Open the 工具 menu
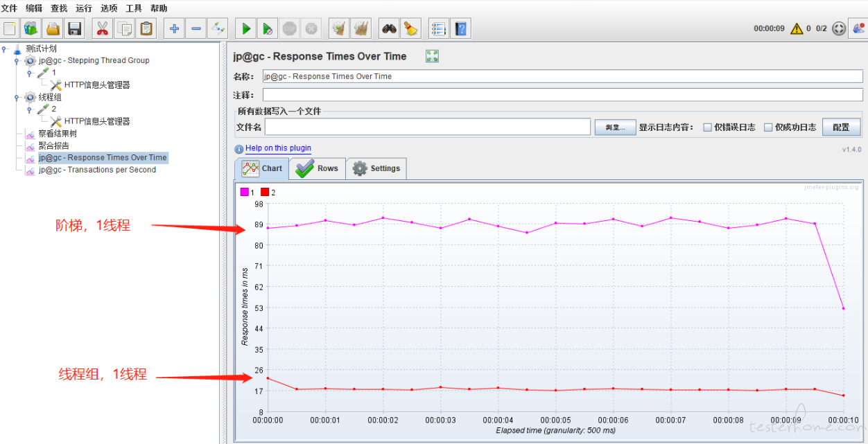Image resolution: width=868 pixels, height=444 pixels. (x=134, y=8)
